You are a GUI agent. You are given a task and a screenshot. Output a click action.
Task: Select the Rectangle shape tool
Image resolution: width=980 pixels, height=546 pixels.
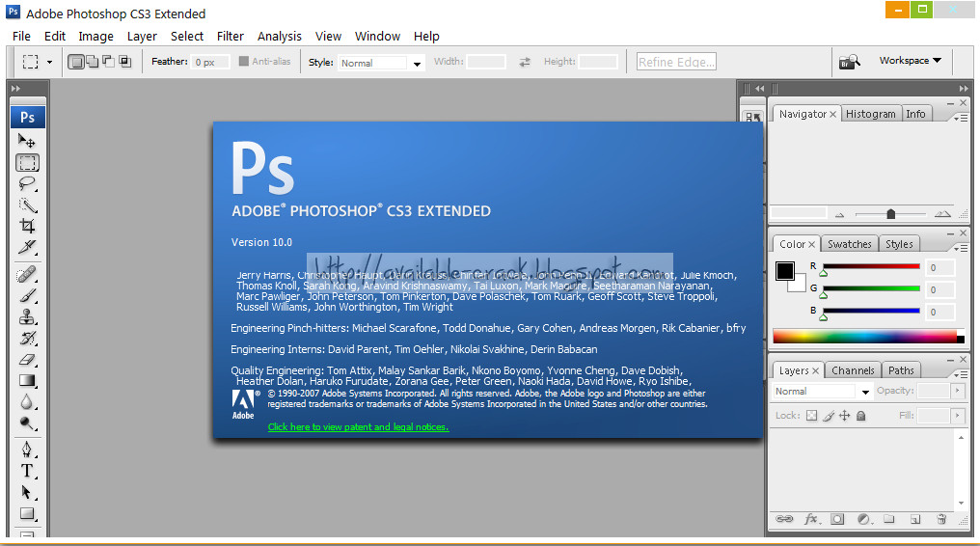[27, 513]
